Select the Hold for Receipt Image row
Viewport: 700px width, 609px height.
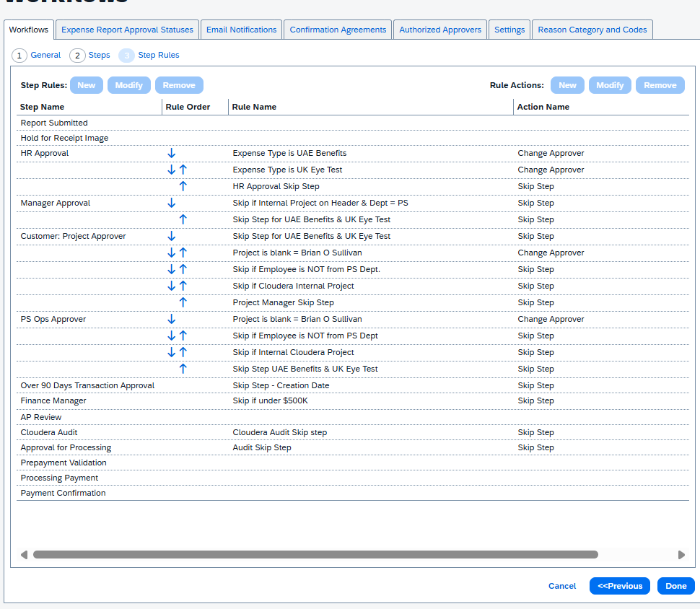click(353, 138)
